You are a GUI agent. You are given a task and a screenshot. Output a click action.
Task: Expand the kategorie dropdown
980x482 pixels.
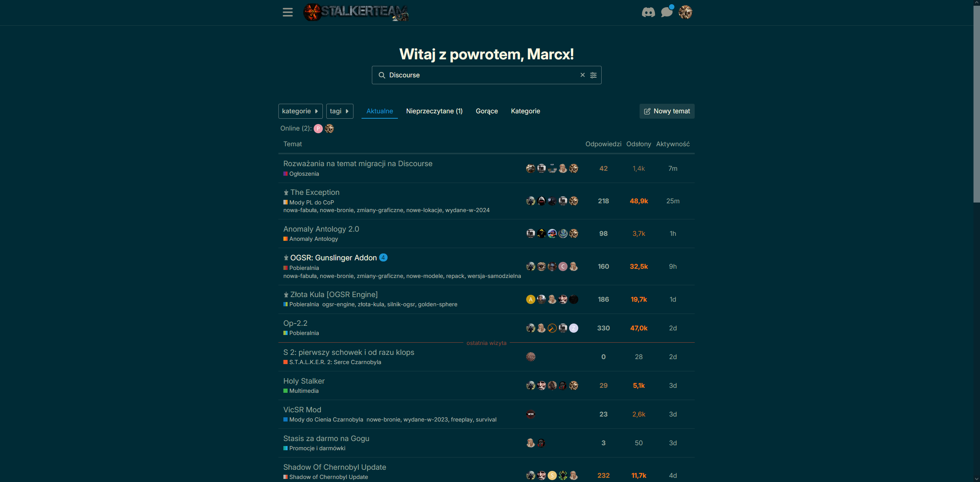pyautogui.click(x=300, y=111)
